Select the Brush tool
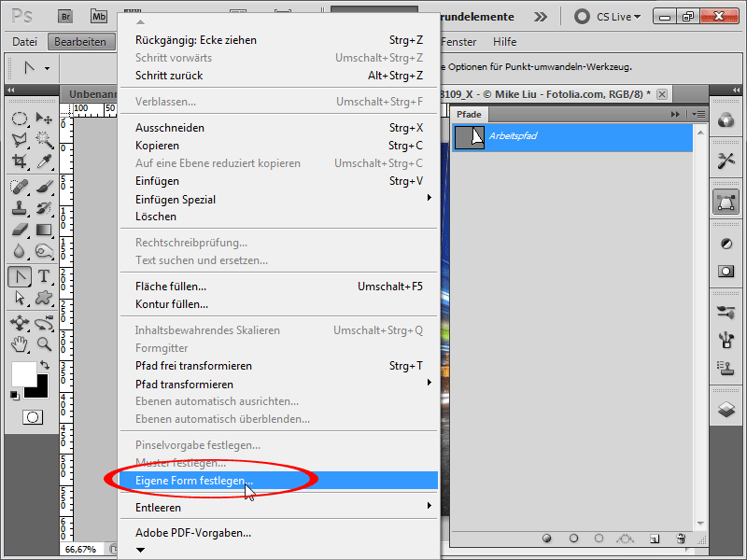 pyautogui.click(x=44, y=187)
